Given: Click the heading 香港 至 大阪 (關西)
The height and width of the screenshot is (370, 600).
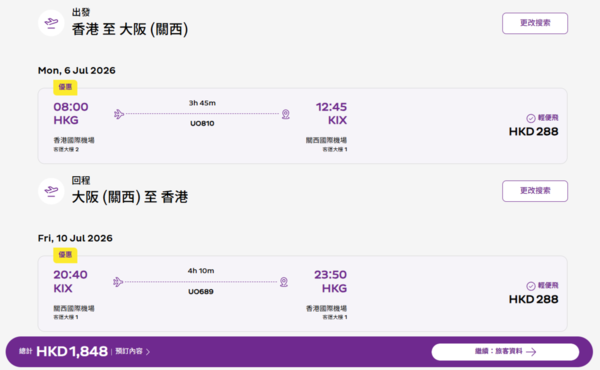Looking at the screenshot, I should pos(130,29).
